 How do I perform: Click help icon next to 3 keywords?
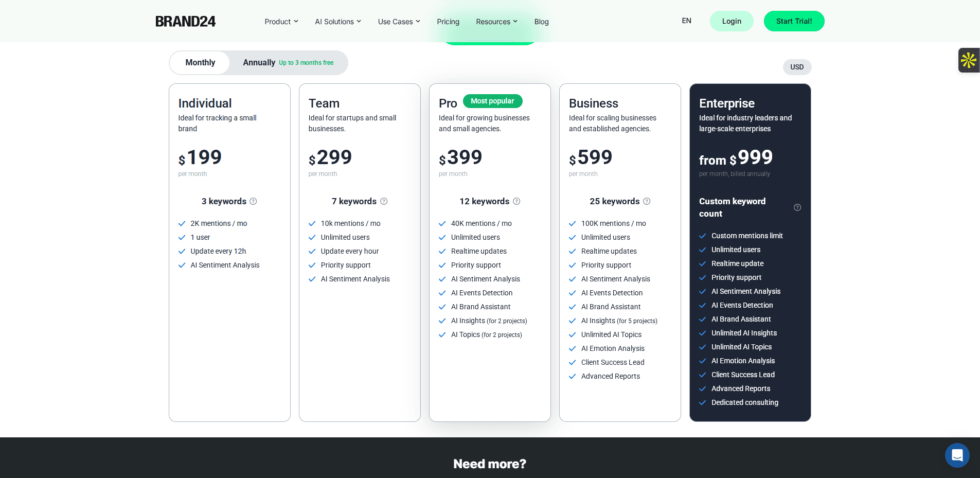pos(253,202)
